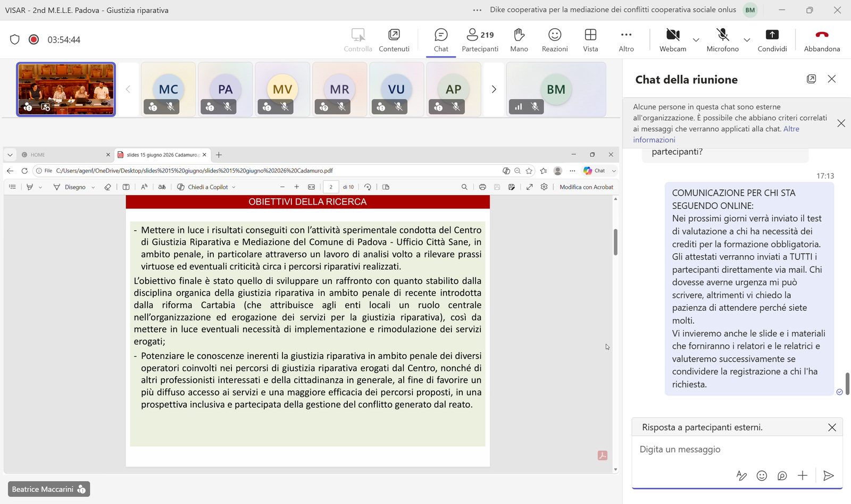The image size is (851, 504).
Task: Open the emoji picker in chat
Action: pos(762,476)
